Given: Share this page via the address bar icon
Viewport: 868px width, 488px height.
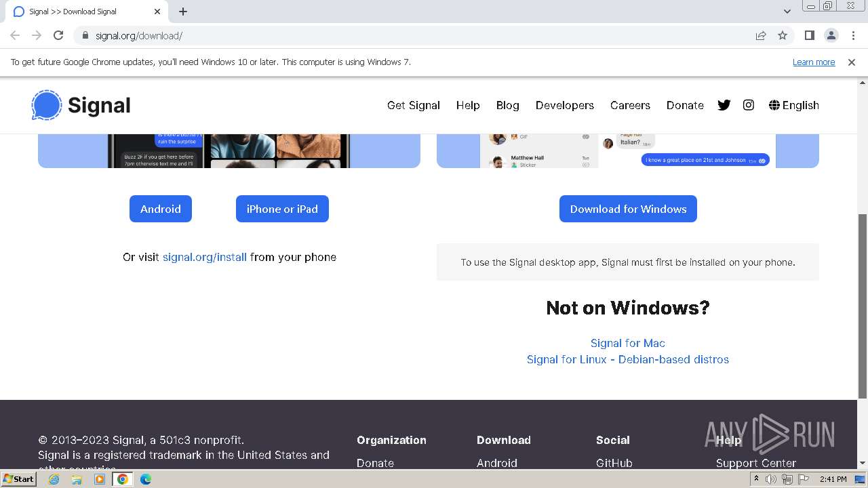Looking at the screenshot, I should (761, 35).
